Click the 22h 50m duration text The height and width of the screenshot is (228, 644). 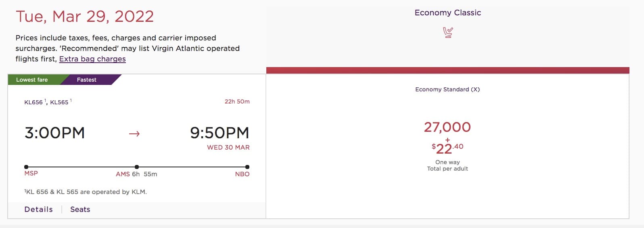point(237,101)
